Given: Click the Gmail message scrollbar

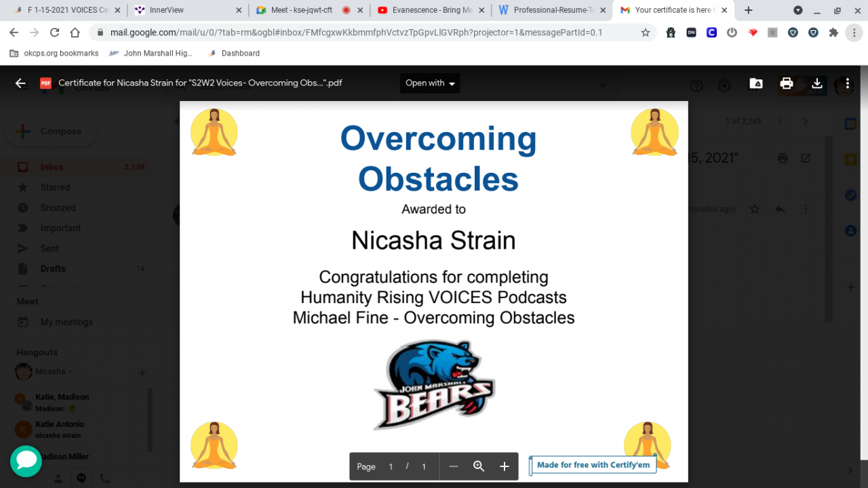Looking at the screenshot, I should point(829,229).
